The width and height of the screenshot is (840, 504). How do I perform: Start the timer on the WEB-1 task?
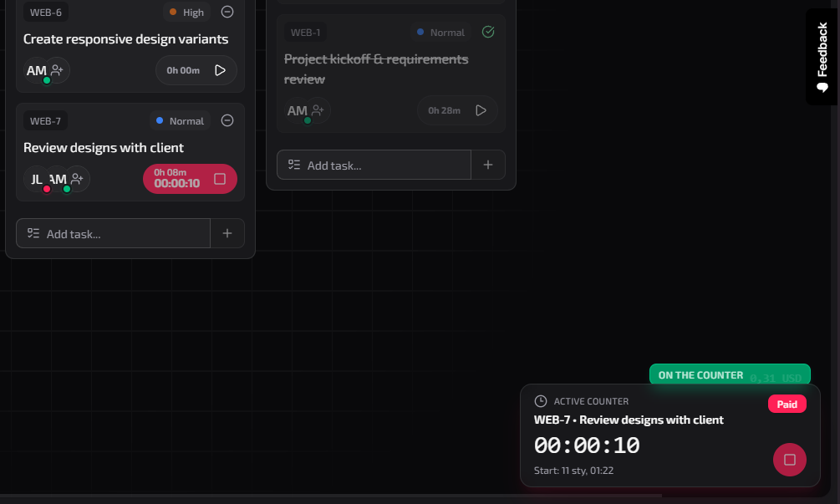pyautogui.click(x=481, y=110)
